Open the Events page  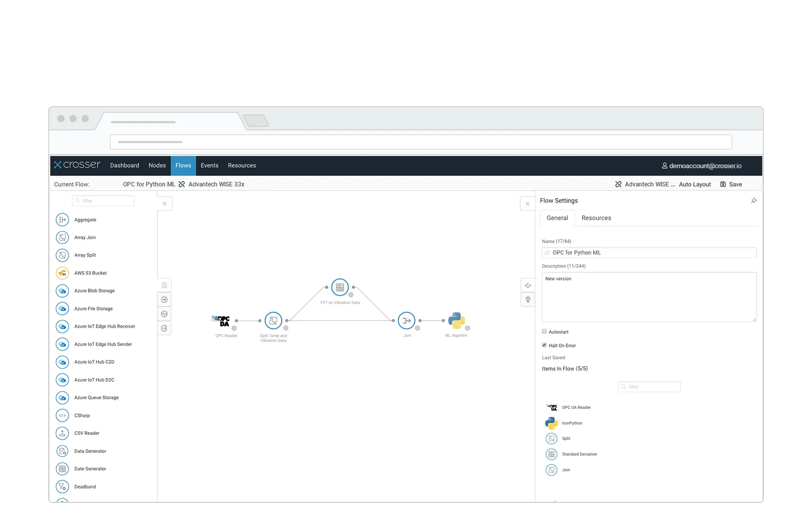pyautogui.click(x=210, y=166)
